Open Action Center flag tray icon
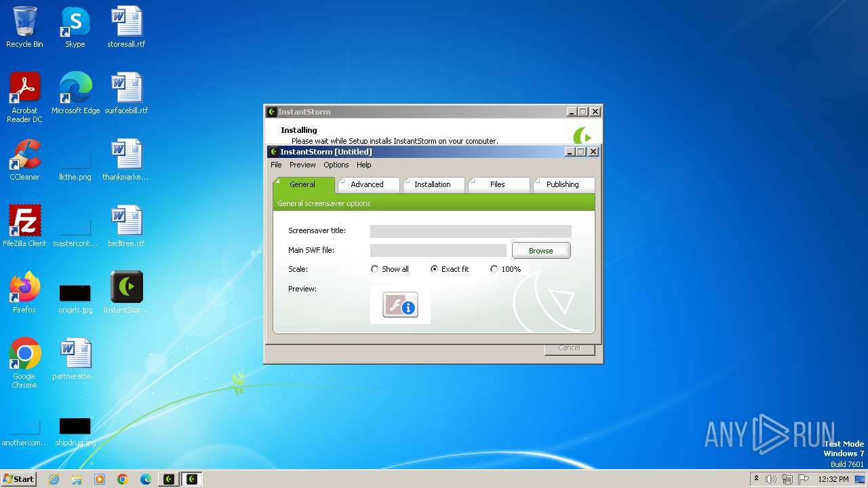This screenshot has height=488, width=868. pyautogui.click(x=804, y=479)
